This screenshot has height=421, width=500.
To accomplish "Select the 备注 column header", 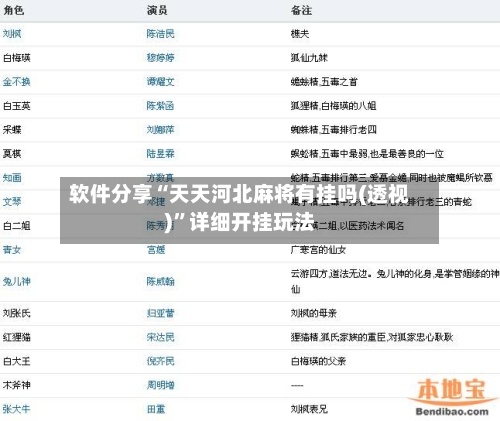I will tap(301, 10).
